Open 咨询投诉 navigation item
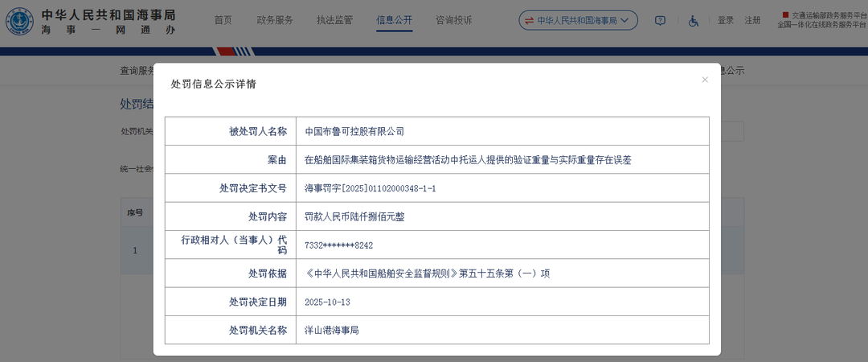 (453, 21)
